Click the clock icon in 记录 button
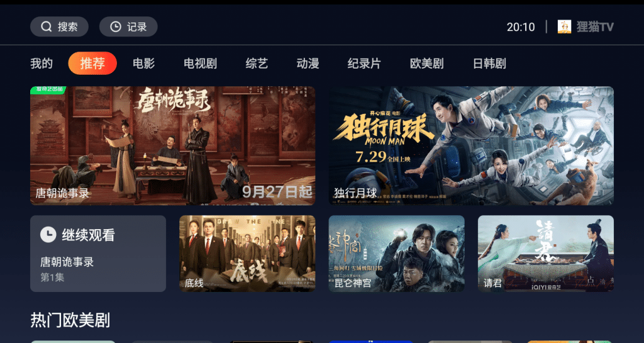Viewport: 644px width, 343px height. pos(116,26)
